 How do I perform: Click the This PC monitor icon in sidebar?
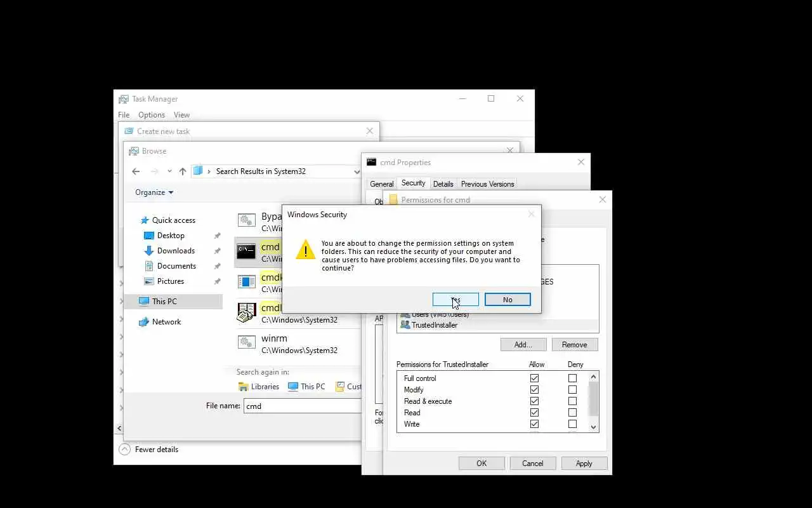pos(144,302)
